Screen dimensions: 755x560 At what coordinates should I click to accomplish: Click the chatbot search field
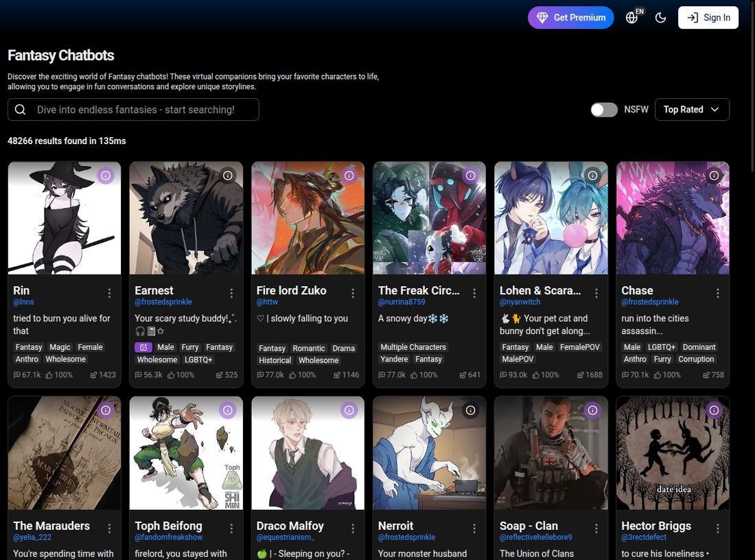coord(133,110)
